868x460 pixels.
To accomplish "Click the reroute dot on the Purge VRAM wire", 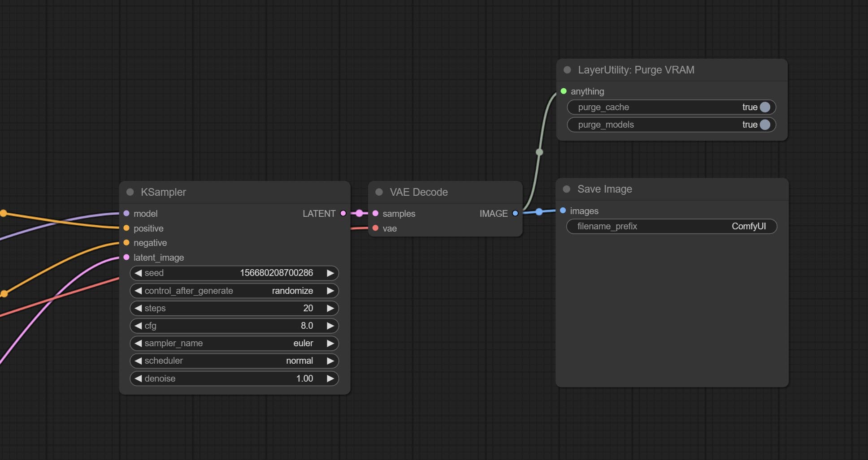I will coord(539,152).
